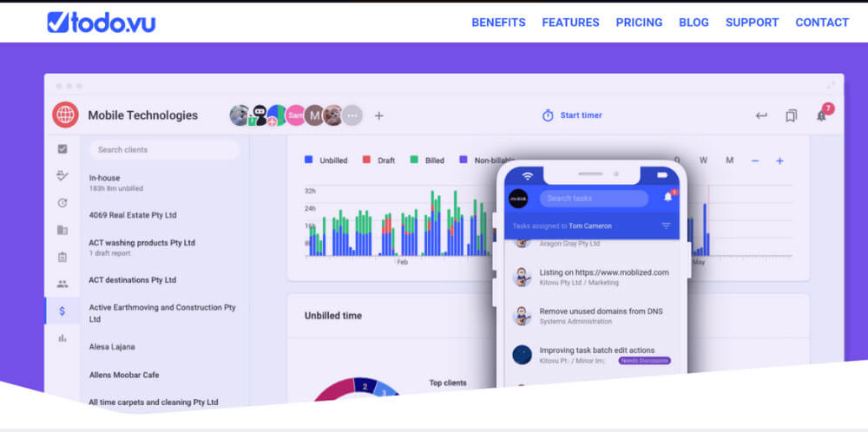The image size is (868, 432).
Task: Select 4069 Real Estate Pty Ltd
Action: coord(133,215)
